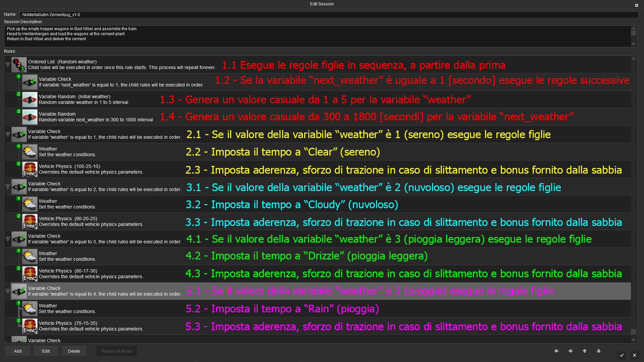Image resolution: width=644 pixels, height=362 pixels.
Task: Cancel editing with the X button
Action: pos(634,355)
